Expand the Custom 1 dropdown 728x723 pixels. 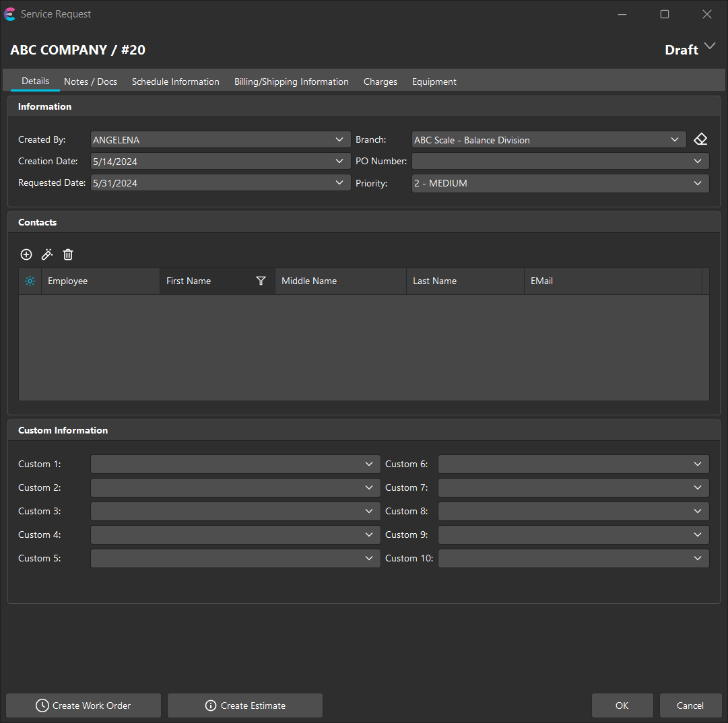coord(368,464)
